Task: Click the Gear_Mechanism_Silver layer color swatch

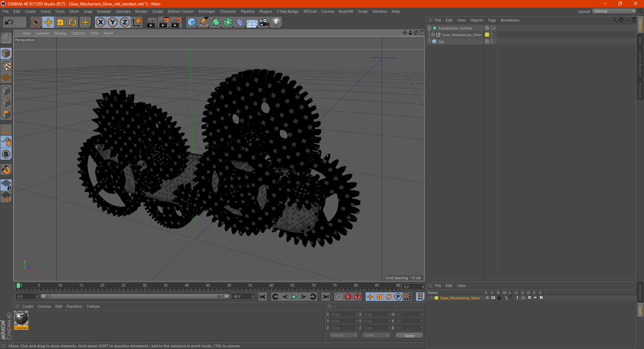Action: pos(436,298)
